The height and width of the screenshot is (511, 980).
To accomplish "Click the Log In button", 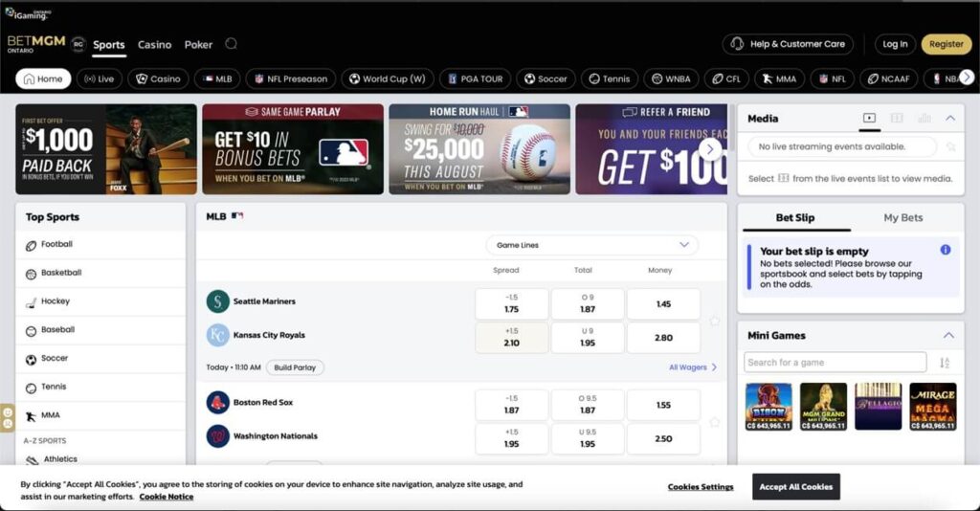I will [895, 44].
